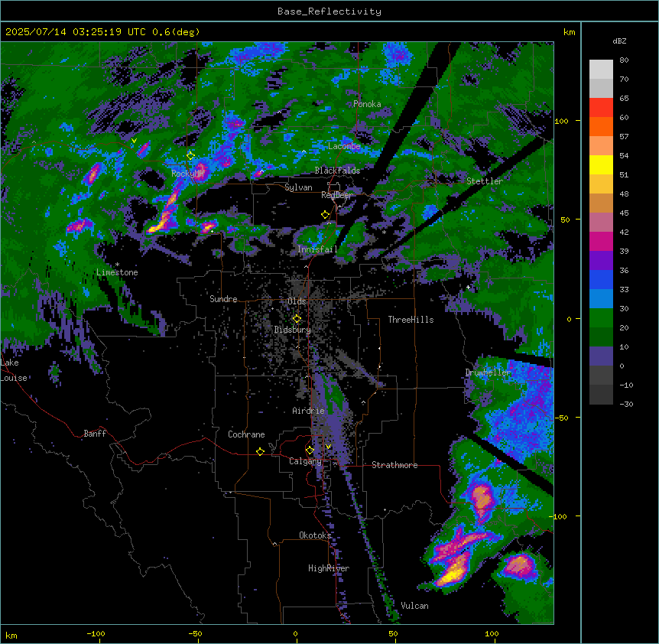The height and width of the screenshot is (644, 659).
Task: Click the Vulcan city label
Action: (415, 606)
